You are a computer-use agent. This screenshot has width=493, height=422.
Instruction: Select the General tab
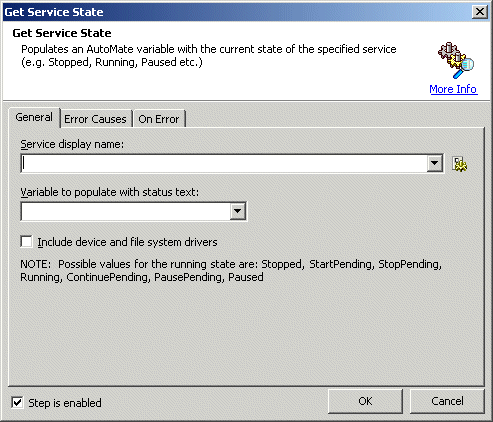point(34,117)
